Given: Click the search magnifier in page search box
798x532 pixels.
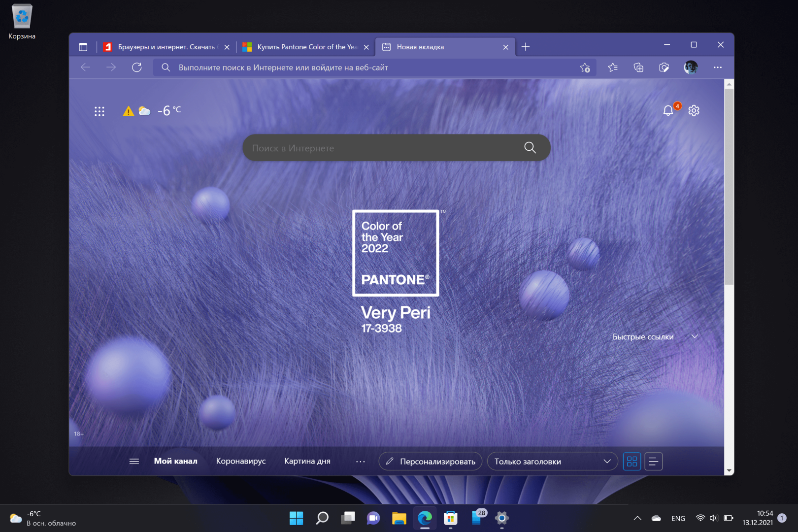Looking at the screenshot, I should coord(530,147).
